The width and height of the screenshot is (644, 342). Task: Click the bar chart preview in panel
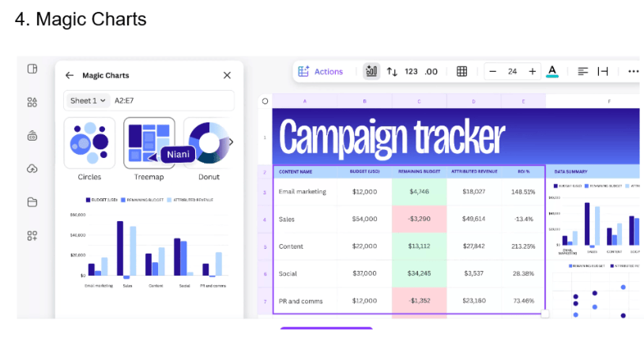coord(149,242)
